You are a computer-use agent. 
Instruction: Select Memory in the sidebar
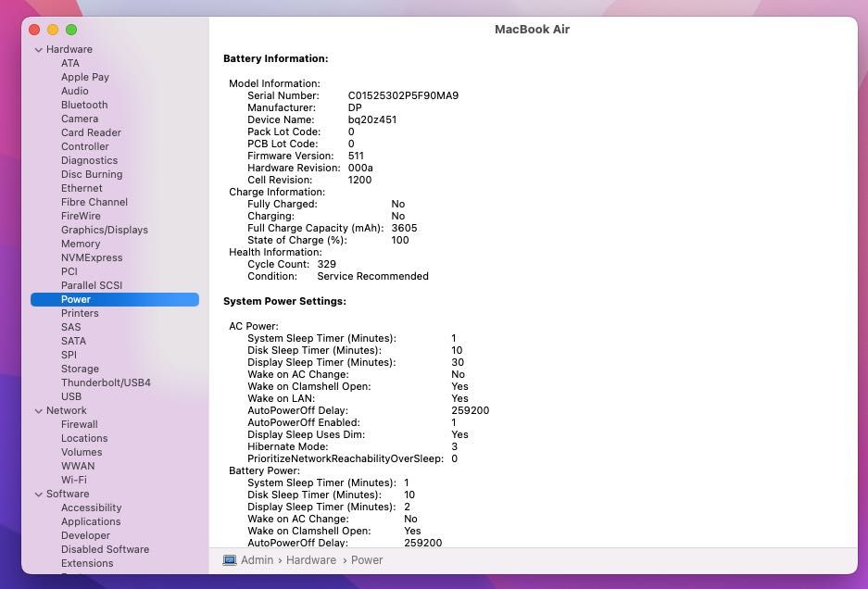[x=81, y=244]
